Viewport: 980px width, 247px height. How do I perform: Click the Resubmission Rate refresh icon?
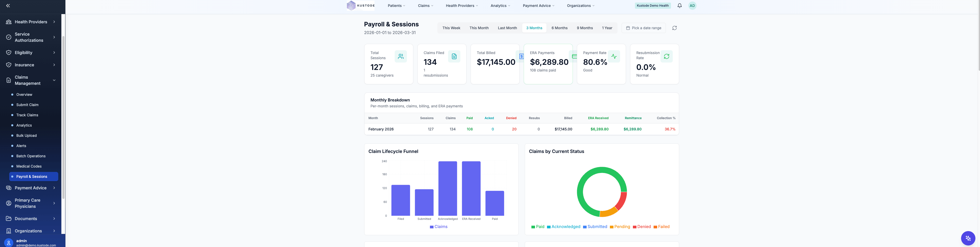coord(666,56)
